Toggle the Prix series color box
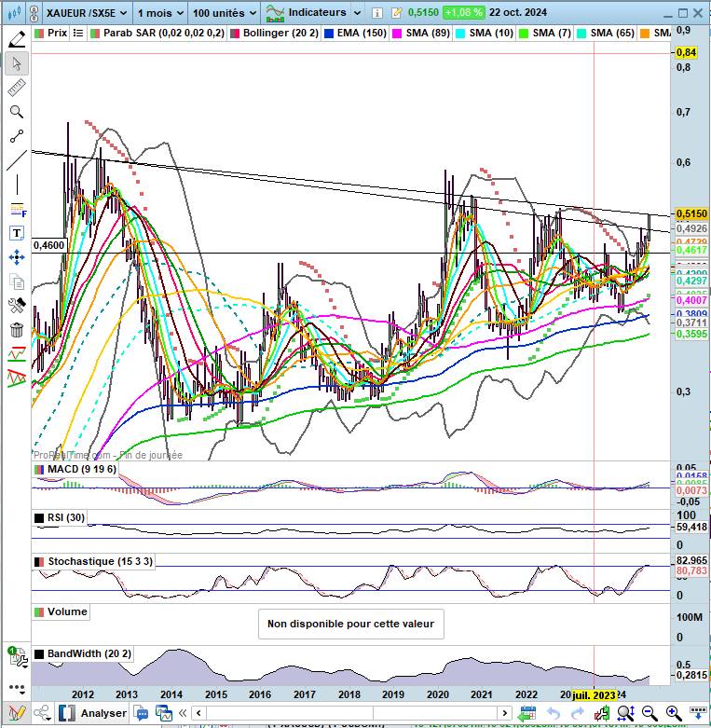This screenshot has height=728, width=711. tap(39, 33)
